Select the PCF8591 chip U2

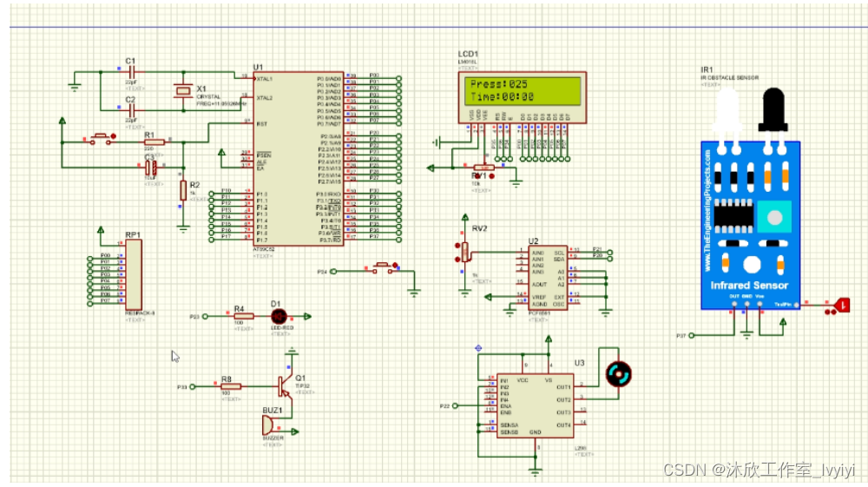[548, 278]
